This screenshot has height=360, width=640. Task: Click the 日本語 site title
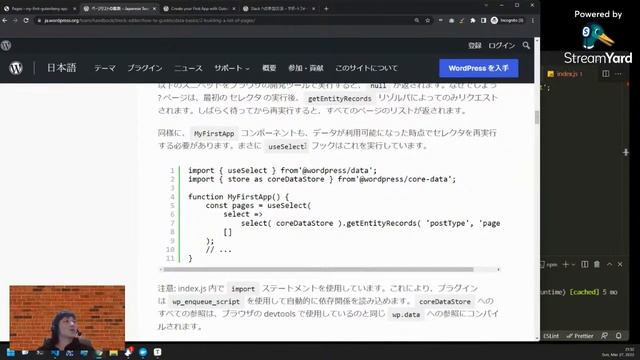tap(62, 68)
